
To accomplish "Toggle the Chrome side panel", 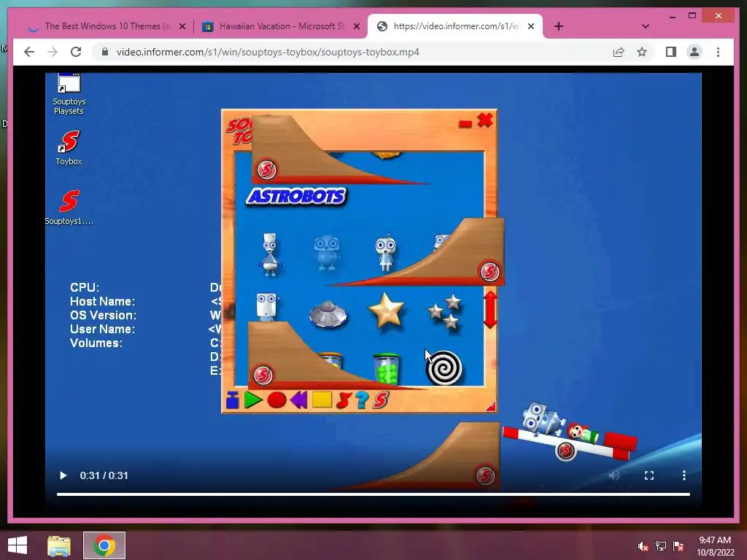I will [x=671, y=52].
